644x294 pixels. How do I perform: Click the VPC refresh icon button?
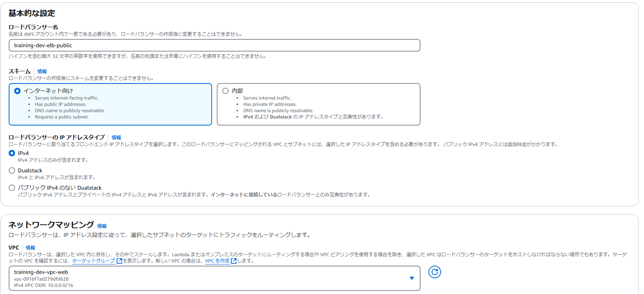coord(434,272)
